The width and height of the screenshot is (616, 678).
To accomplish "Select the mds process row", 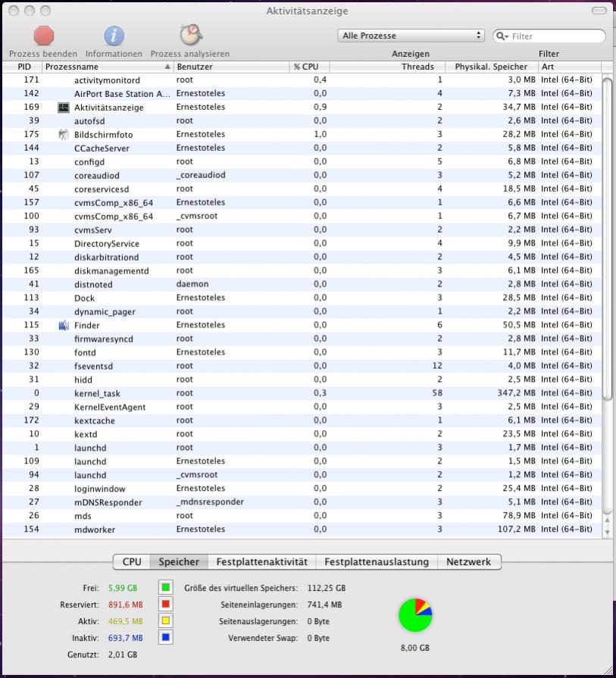I will pyautogui.click(x=302, y=516).
